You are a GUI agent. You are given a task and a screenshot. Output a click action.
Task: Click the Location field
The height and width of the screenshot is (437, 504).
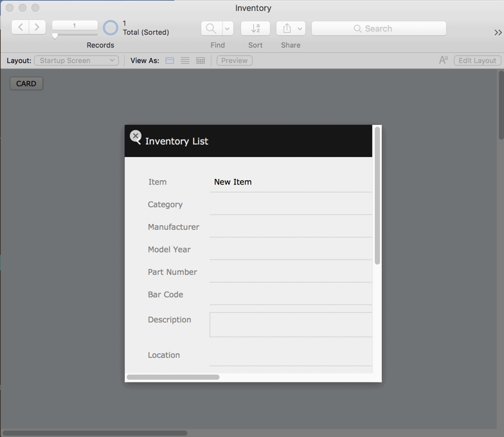291,355
